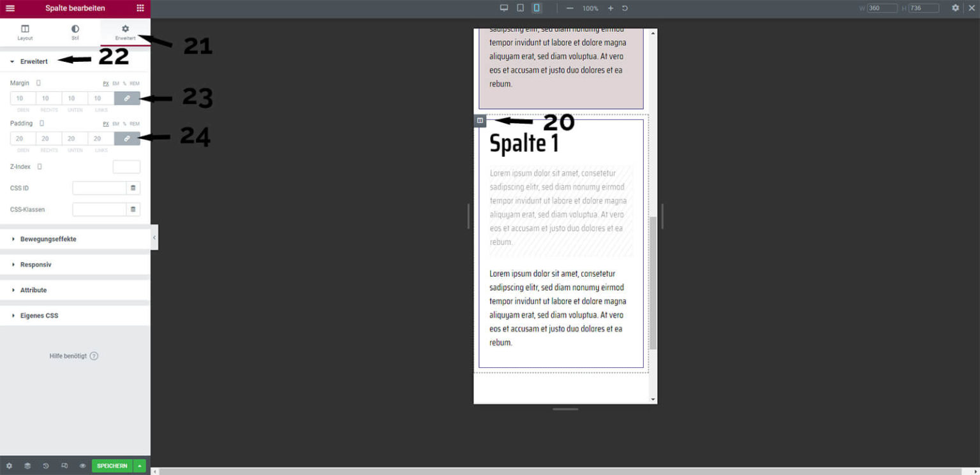This screenshot has height=475, width=980.
Task: Toggle linked values for Padding
Action: click(126, 138)
